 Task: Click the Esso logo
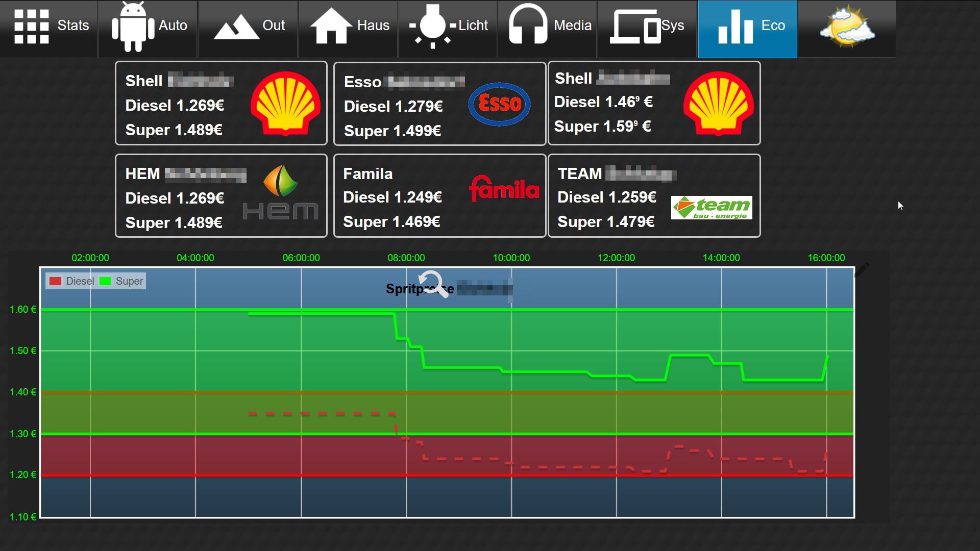coord(499,104)
